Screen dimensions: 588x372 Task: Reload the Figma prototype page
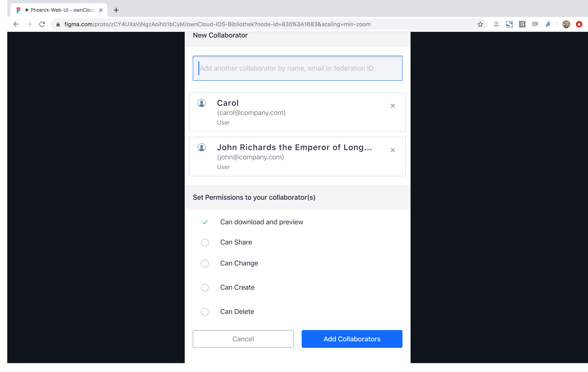click(42, 24)
